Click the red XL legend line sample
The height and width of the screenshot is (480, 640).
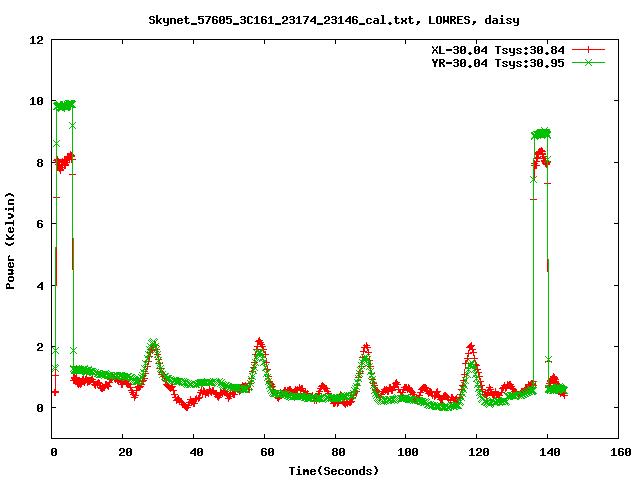point(588,50)
